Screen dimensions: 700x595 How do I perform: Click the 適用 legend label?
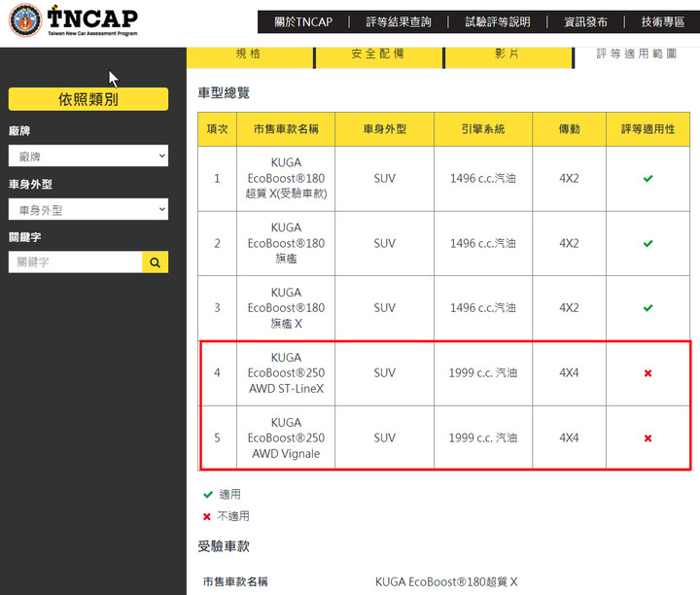229,495
